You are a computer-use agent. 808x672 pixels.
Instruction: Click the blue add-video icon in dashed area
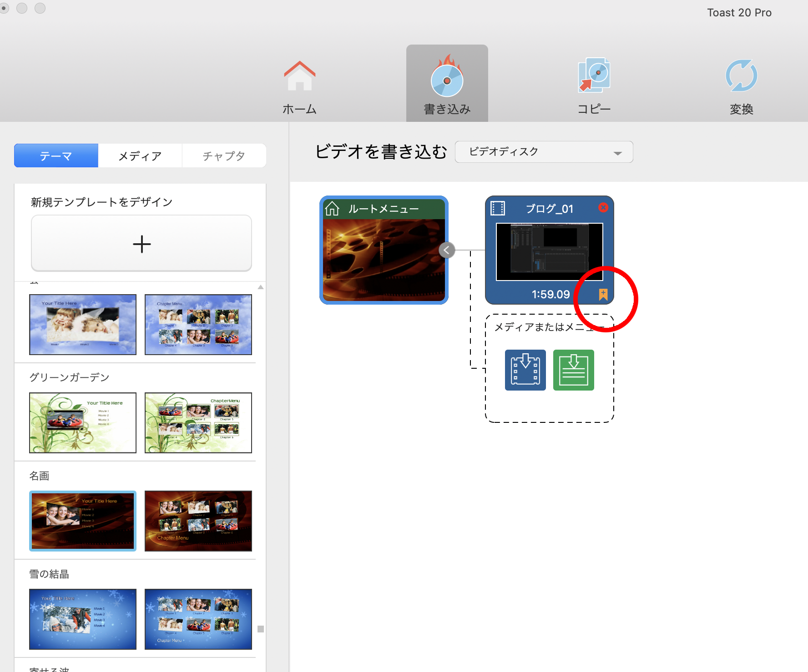(x=525, y=370)
